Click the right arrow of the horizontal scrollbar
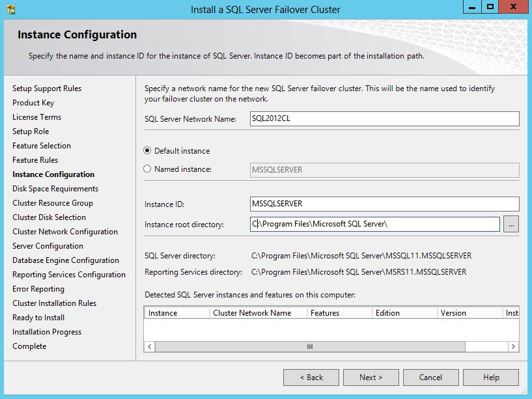532x399 pixels. pyautogui.click(x=513, y=346)
